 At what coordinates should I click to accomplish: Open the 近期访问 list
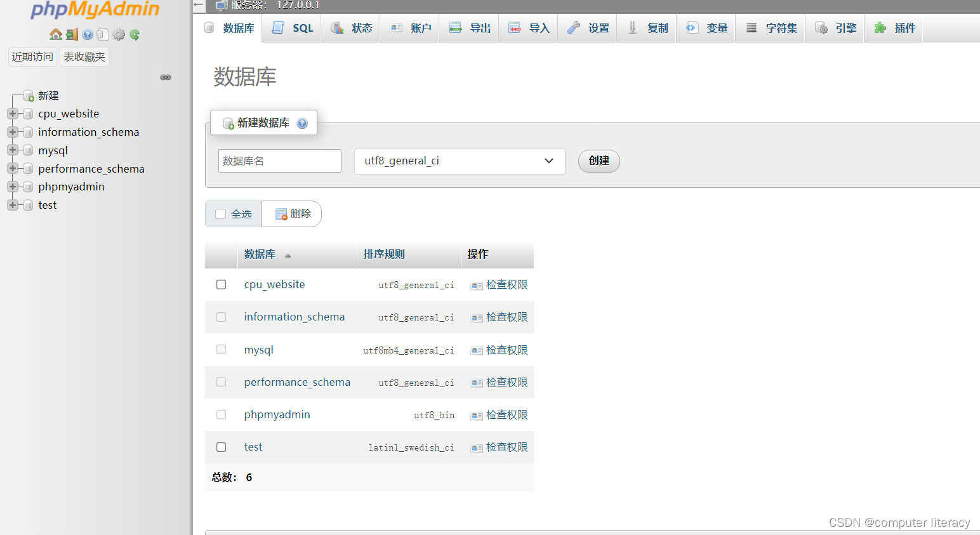pos(32,56)
